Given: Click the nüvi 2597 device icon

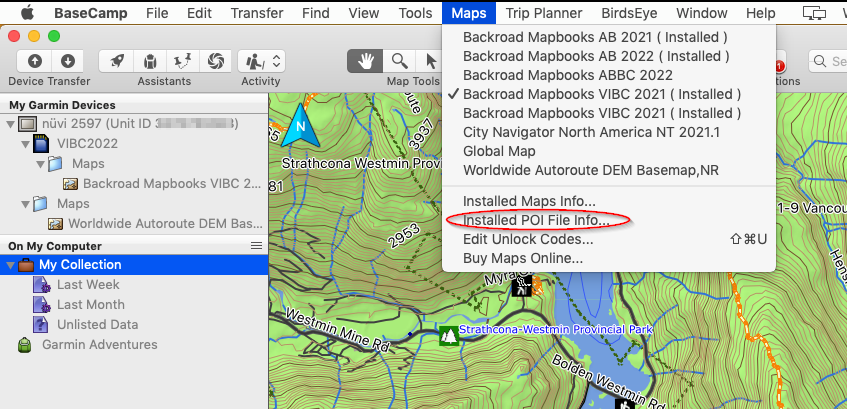Looking at the screenshot, I should 28,124.
